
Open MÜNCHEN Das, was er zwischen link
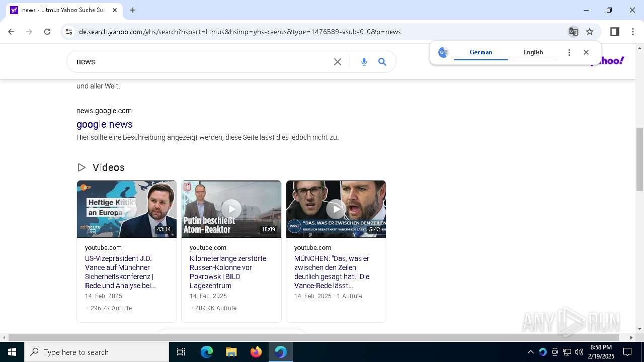click(x=332, y=272)
